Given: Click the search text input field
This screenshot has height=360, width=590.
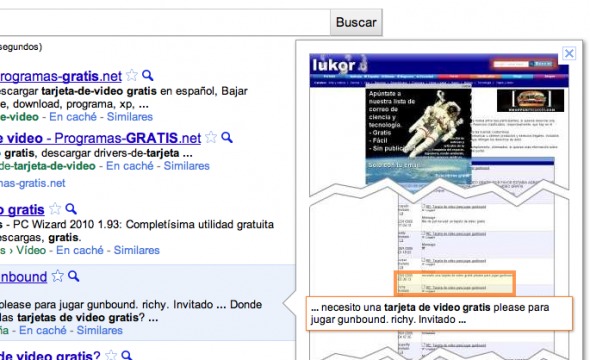Looking at the screenshot, I should pyautogui.click(x=165, y=23).
